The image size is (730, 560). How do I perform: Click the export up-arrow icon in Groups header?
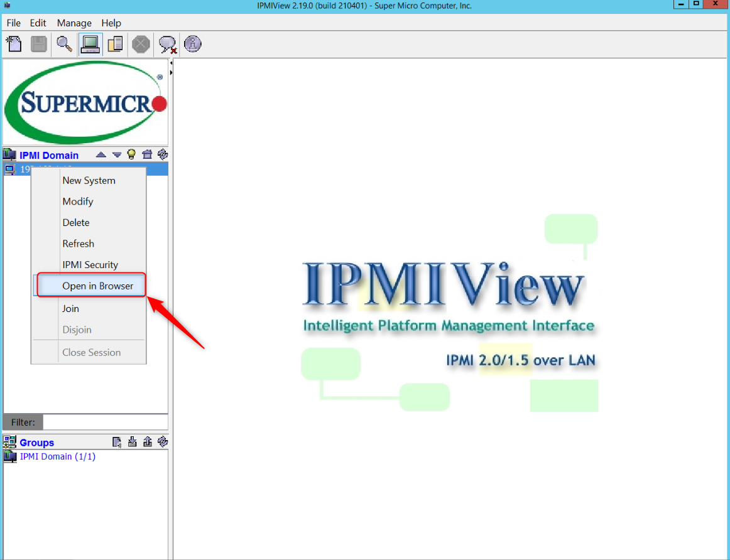point(148,442)
